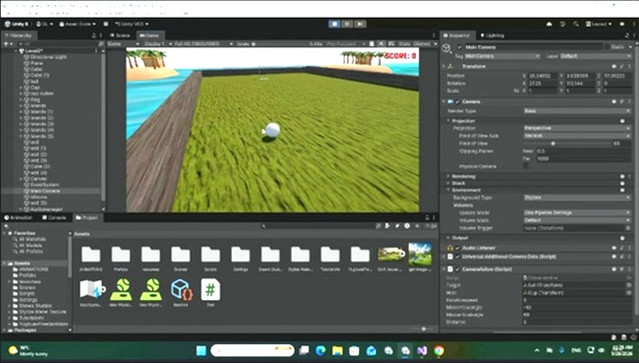Open the Windows Start menu
The image size is (639, 363).
[201, 350]
